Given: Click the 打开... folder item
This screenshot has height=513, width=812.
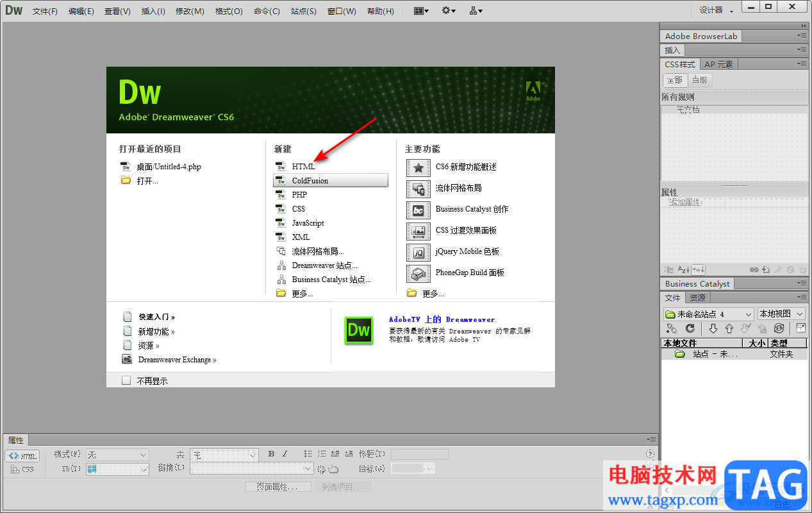Looking at the screenshot, I should coord(147,181).
